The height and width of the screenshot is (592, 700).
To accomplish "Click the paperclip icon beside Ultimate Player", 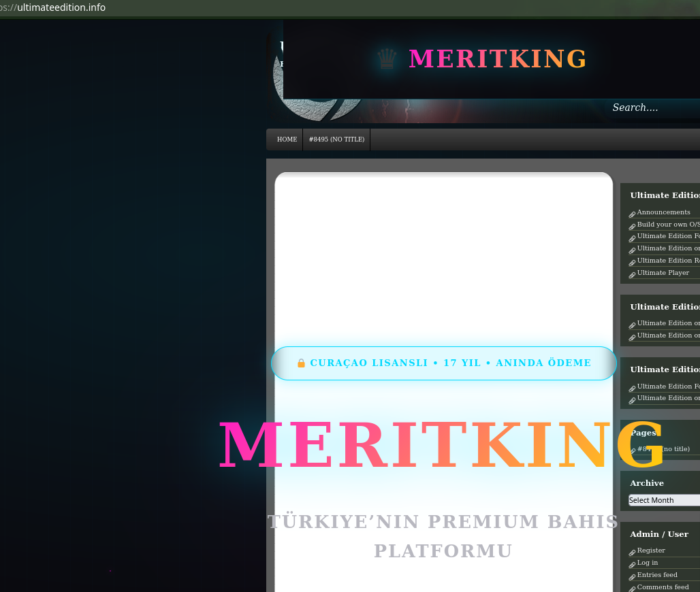I will [632, 274].
